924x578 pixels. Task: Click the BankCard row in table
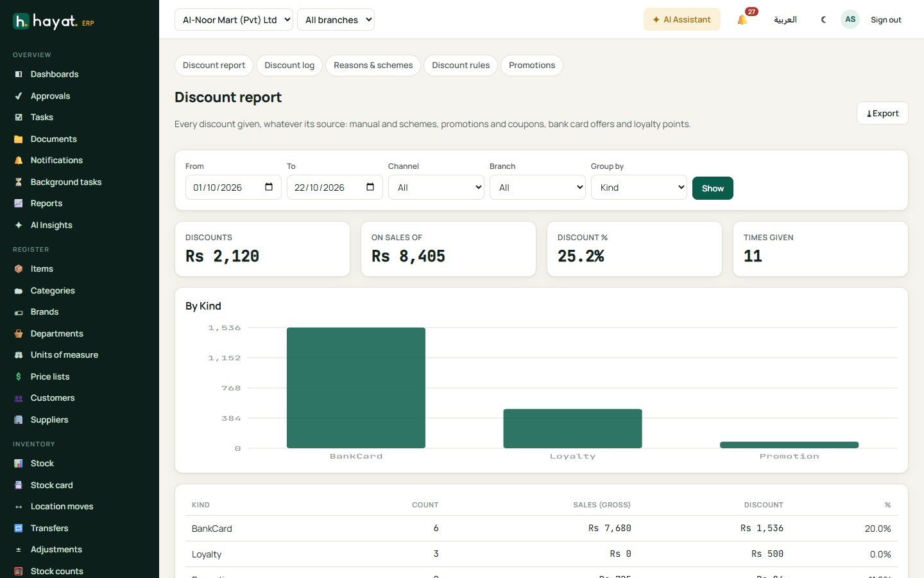(542, 529)
